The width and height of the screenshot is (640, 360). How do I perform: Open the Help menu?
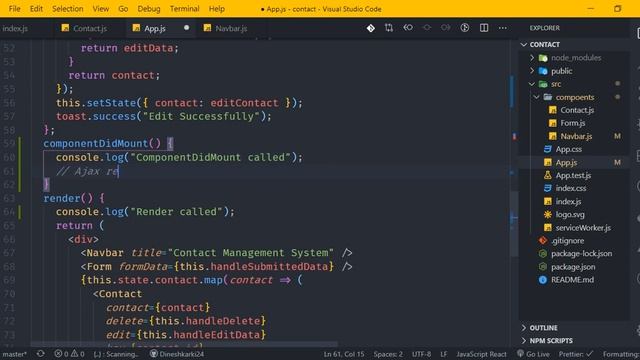tap(217, 9)
